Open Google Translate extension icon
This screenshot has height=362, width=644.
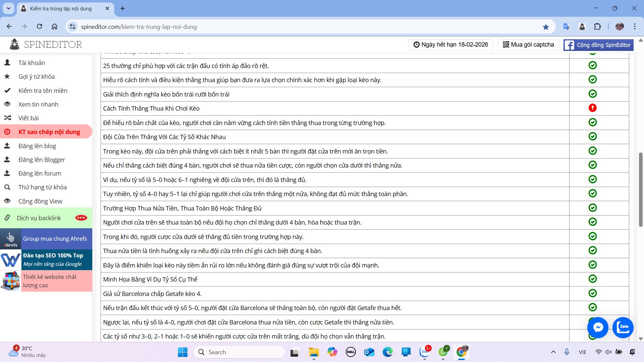click(x=567, y=27)
